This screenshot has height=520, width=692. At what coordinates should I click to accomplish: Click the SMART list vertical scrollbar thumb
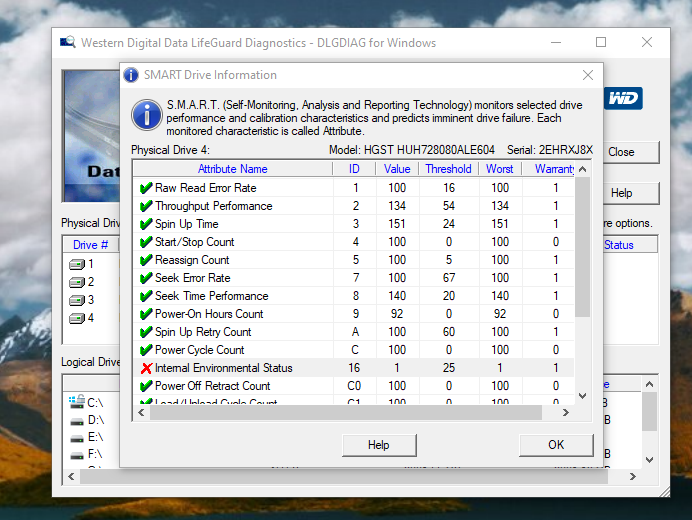(583, 247)
